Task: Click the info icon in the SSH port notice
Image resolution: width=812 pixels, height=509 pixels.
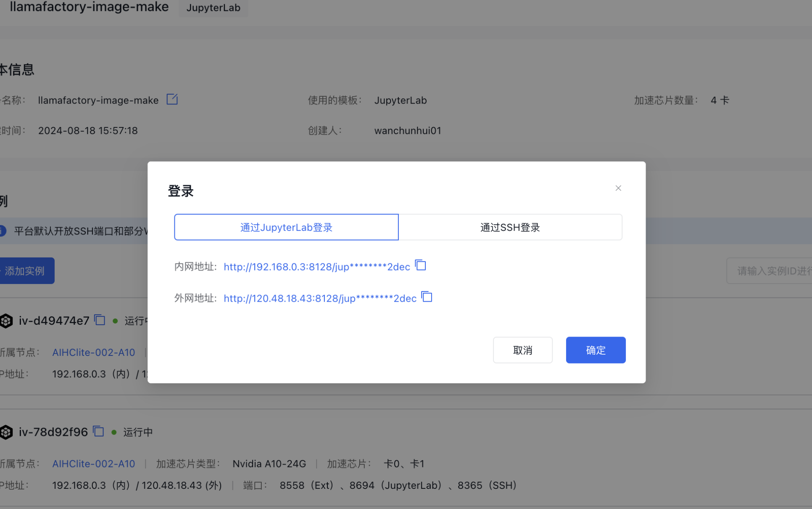Action: click(x=3, y=231)
